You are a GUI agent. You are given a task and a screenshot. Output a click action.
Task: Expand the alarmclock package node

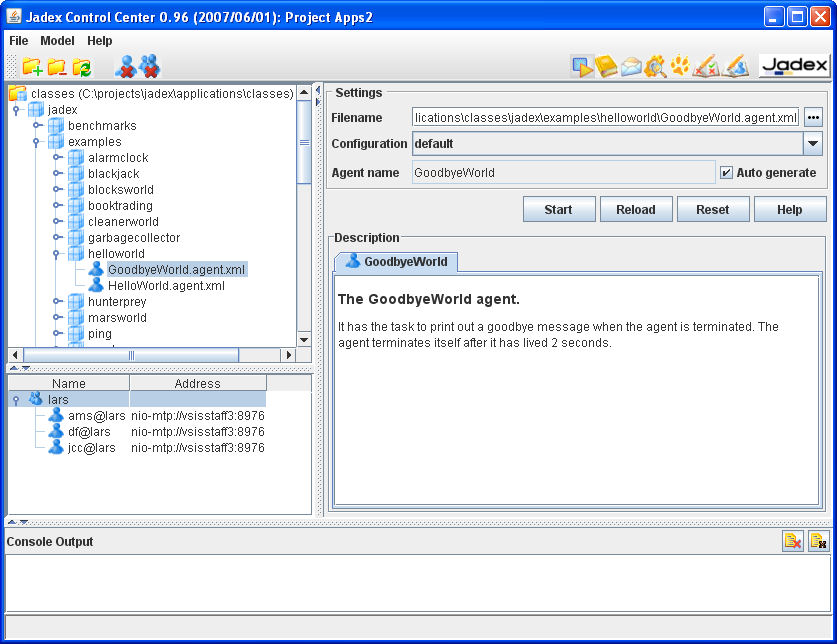[x=57, y=158]
